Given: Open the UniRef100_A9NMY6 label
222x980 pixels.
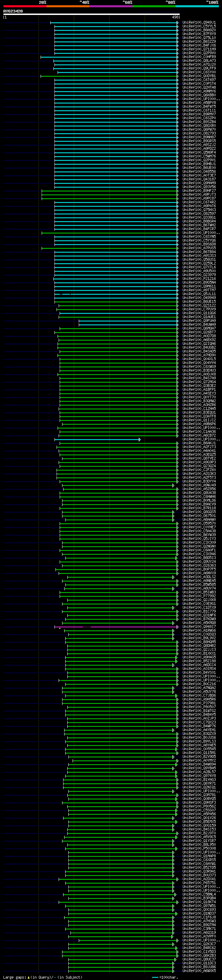Looking at the screenshot, I should (x=199, y=91).
